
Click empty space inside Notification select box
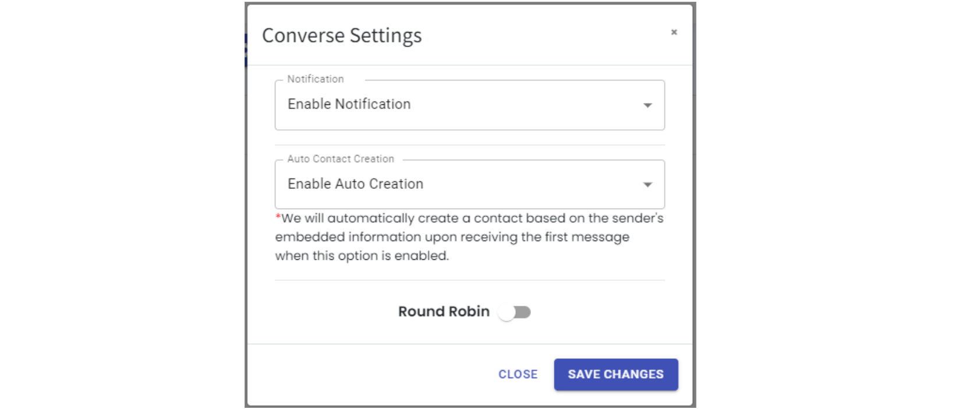pyautogui.click(x=524, y=105)
